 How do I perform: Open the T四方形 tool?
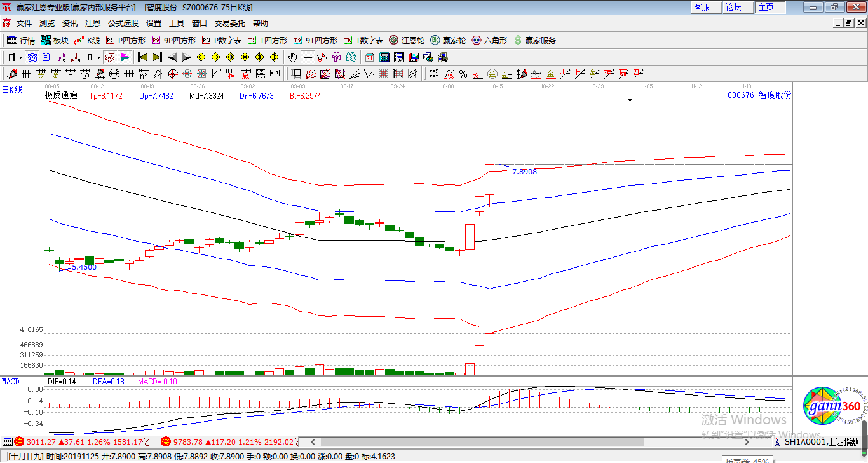[268, 40]
